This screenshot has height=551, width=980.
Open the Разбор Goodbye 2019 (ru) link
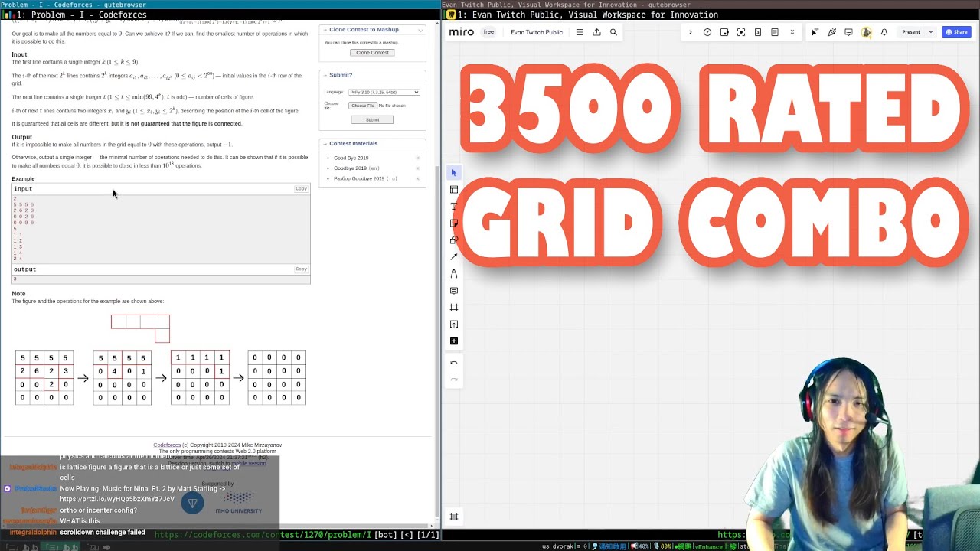365,178
